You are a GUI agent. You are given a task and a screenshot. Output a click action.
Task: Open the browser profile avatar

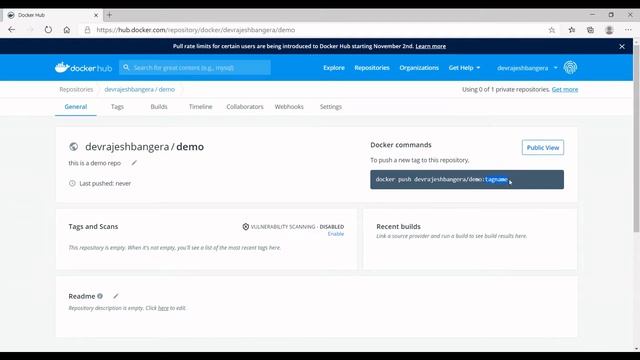tap(609, 30)
